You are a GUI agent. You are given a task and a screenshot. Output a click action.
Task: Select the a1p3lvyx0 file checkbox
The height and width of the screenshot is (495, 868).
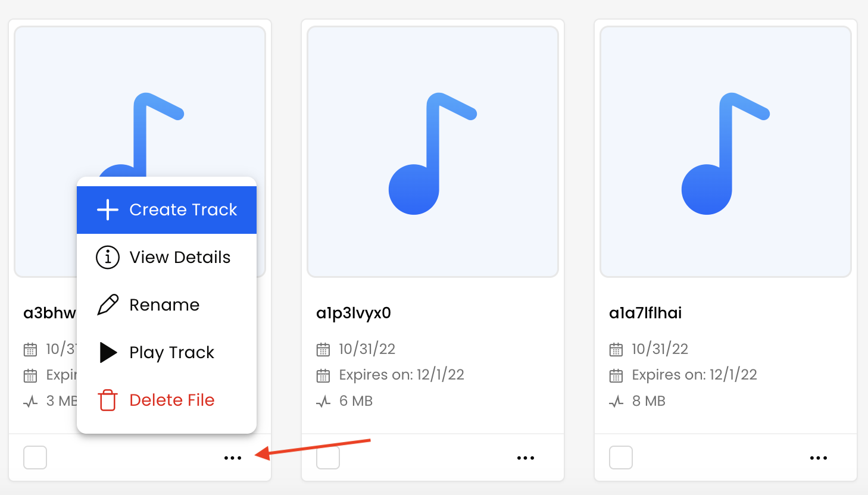point(328,458)
